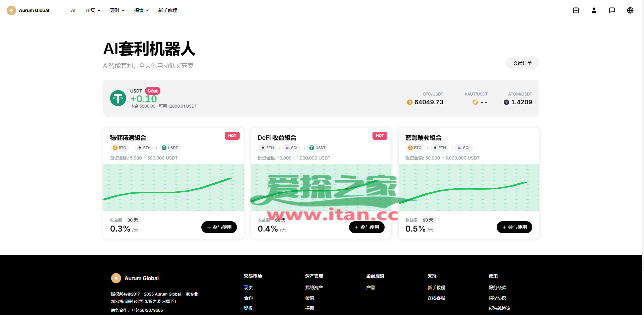Open 服务条款 footer link
Image resolution: width=644 pixels, height=315 pixels.
498,288
